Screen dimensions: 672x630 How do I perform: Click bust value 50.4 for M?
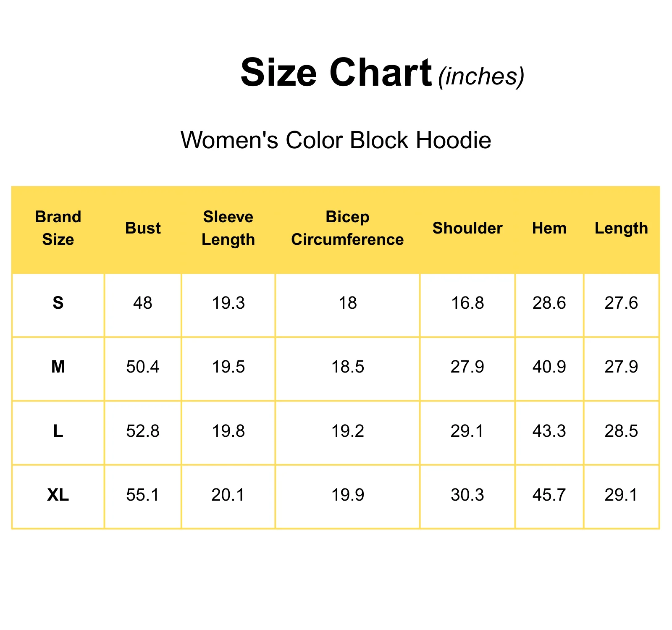[143, 367]
